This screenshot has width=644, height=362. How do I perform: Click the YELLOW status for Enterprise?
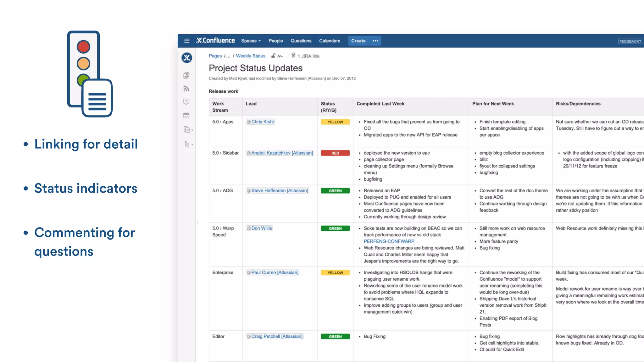[x=335, y=273]
